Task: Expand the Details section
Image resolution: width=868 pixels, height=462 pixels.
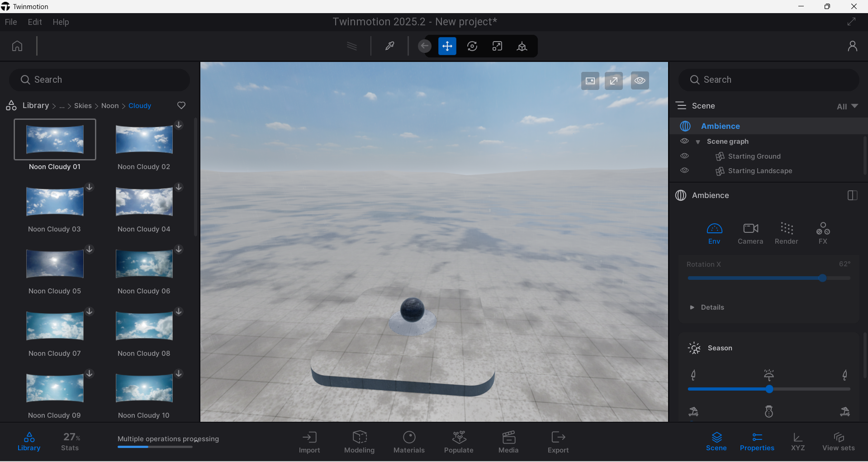Action: pyautogui.click(x=692, y=307)
